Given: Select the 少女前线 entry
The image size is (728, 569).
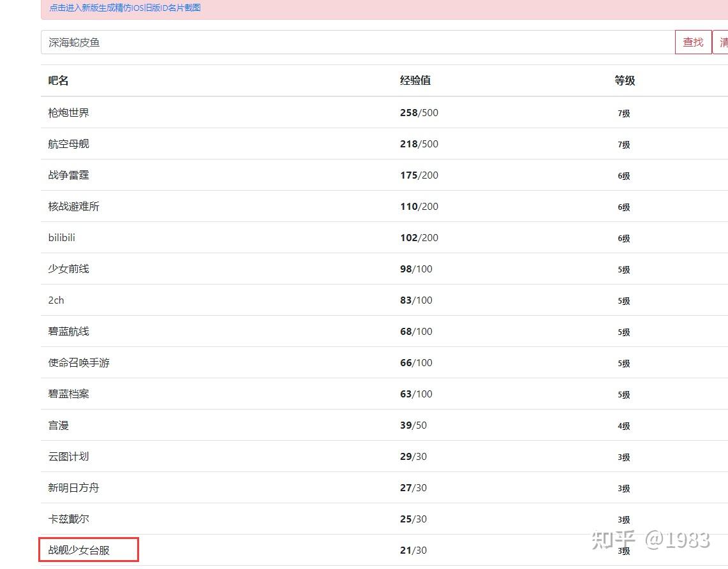Looking at the screenshot, I should (x=68, y=269).
